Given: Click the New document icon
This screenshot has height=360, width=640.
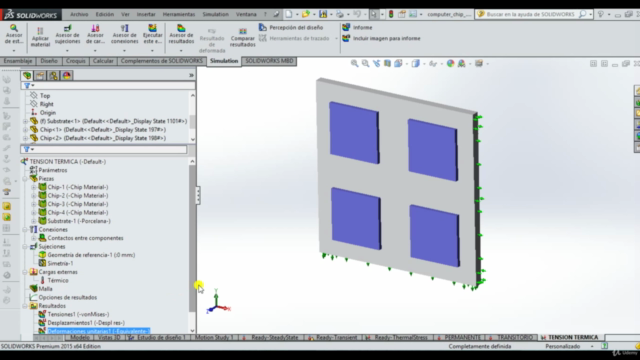Looking at the screenshot, I should (289, 14).
